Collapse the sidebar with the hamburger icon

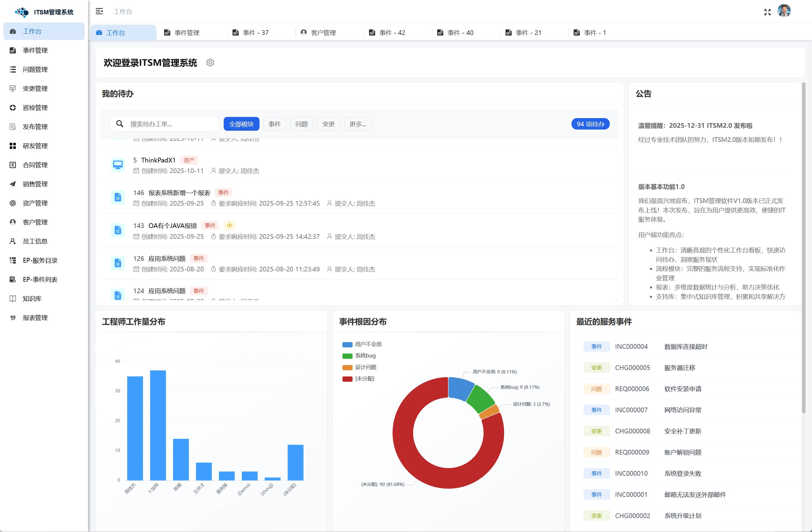[99, 12]
